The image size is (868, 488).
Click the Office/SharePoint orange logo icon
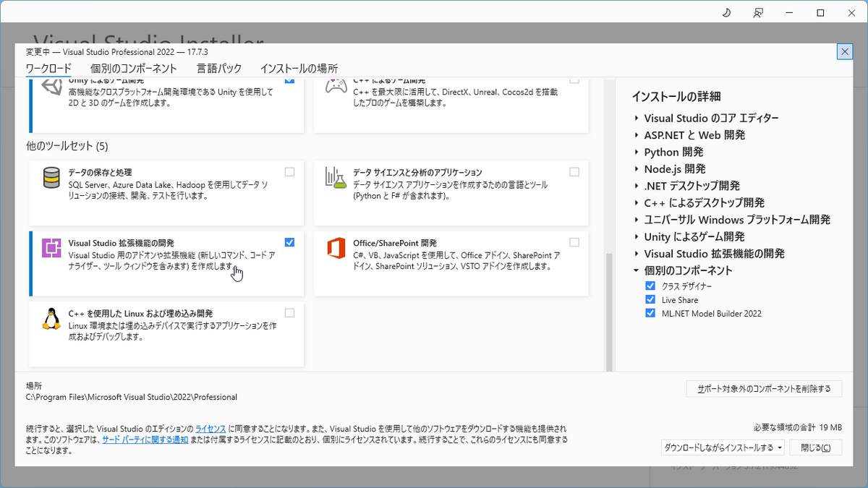click(x=336, y=248)
